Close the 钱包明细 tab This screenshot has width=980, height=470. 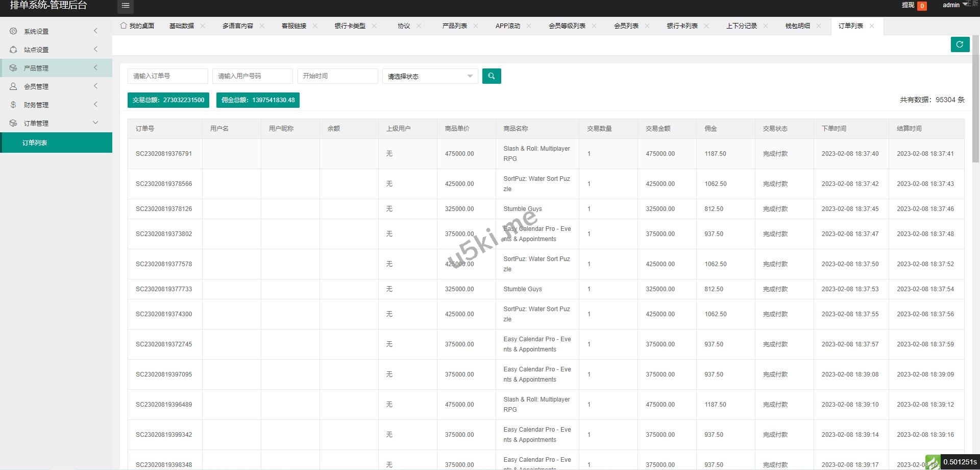(819, 26)
